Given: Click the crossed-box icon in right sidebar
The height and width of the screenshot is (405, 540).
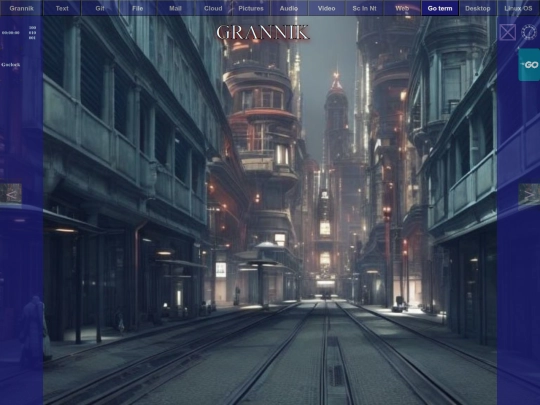Looking at the screenshot, I should [508, 32].
